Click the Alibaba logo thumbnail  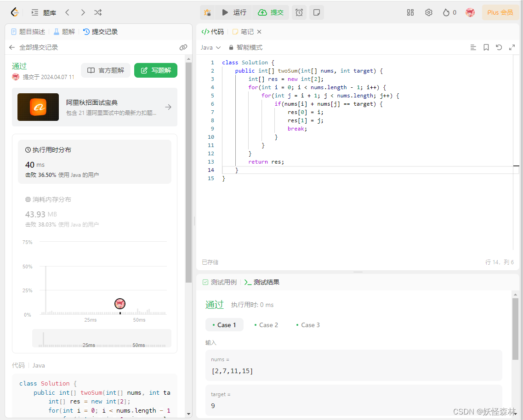pyautogui.click(x=38, y=107)
